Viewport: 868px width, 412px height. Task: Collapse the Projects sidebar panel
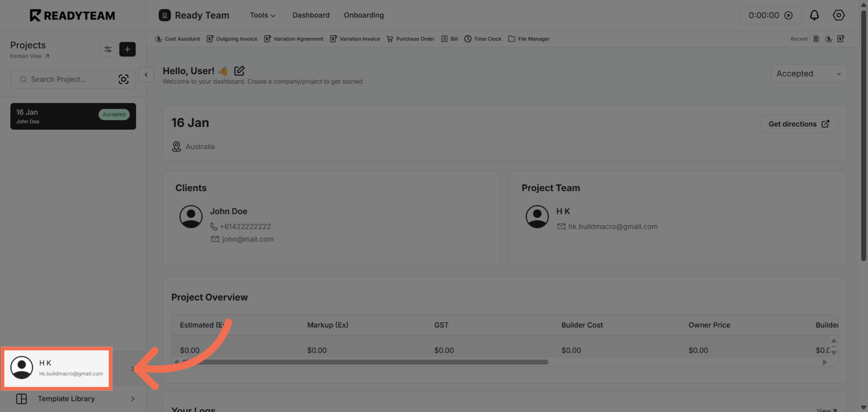pos(146,74)
